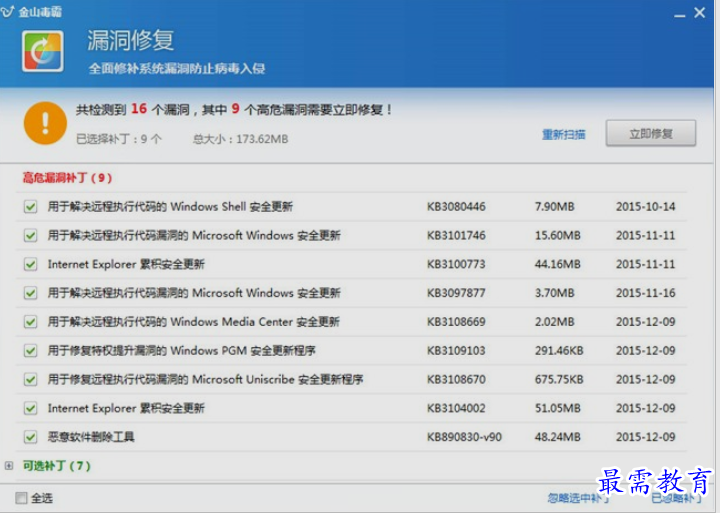This screenshot has height=513, width=720.
Task: Click the text 用于解决远程执行代码的 Windows Shell 安全更新
Action: 170,207
